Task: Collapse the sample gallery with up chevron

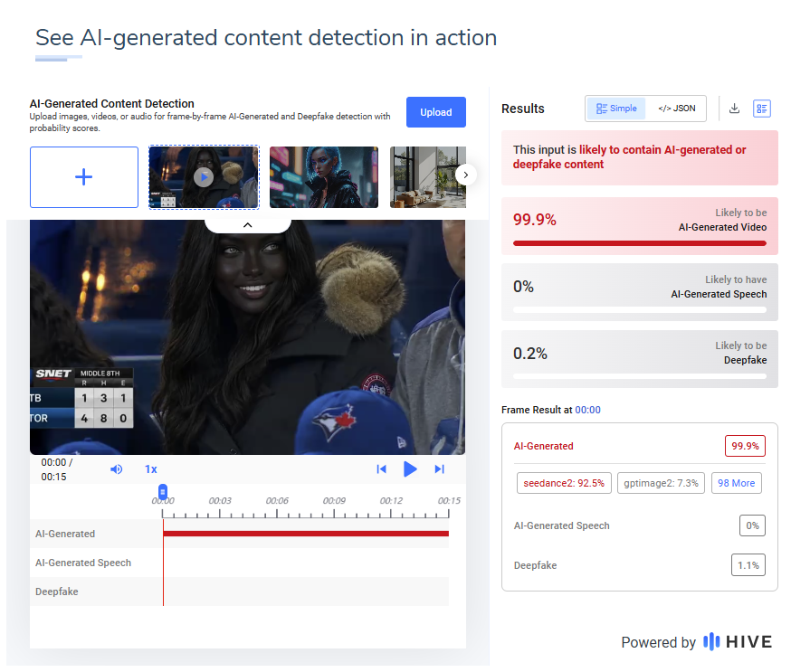Action: click(247, 225)
